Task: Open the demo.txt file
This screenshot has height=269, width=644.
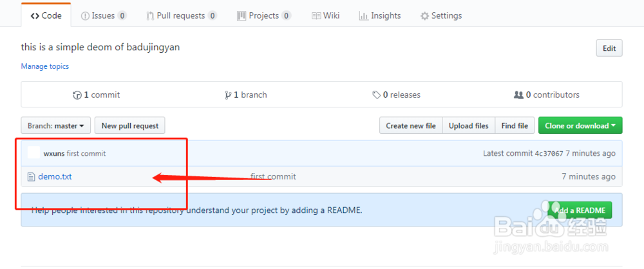Action: pos(55,176)
